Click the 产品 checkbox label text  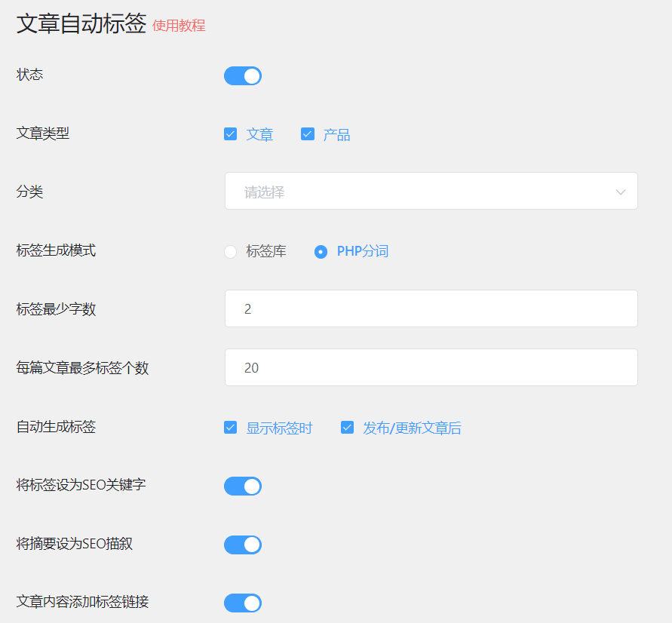click(337, 134)
